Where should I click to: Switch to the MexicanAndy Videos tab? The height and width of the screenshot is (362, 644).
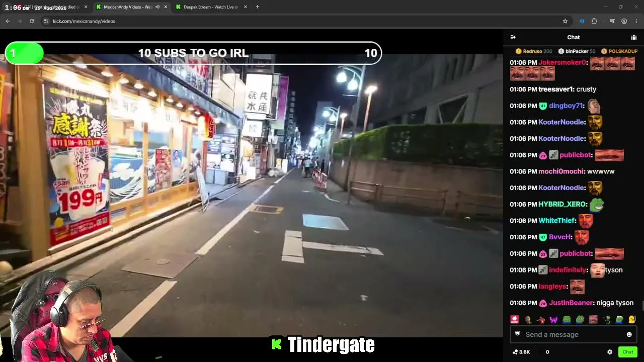pyautogui.click(x=131, y=7)
